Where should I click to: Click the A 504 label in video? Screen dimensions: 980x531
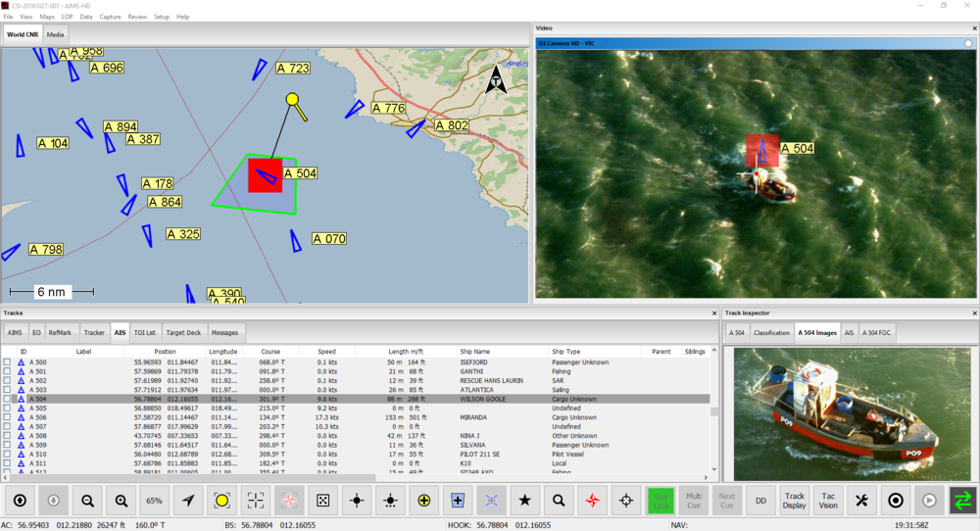point(798,149)
